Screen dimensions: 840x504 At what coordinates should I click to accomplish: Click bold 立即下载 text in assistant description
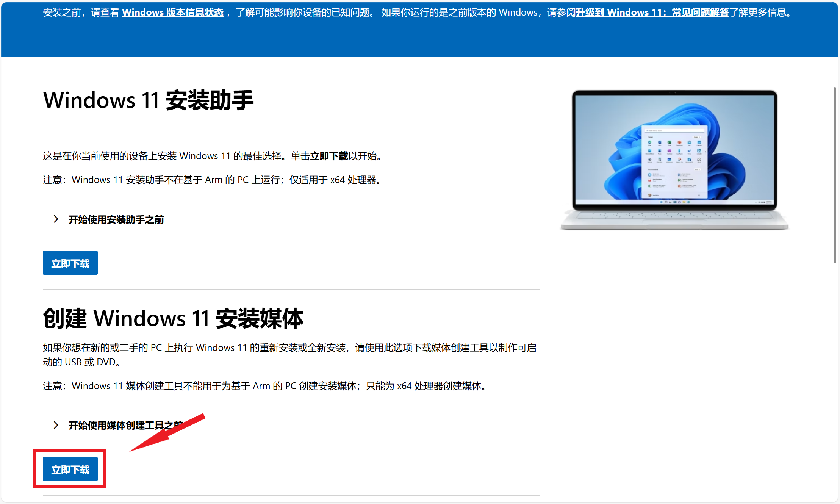pyautogui.click(x=329, y=156)
